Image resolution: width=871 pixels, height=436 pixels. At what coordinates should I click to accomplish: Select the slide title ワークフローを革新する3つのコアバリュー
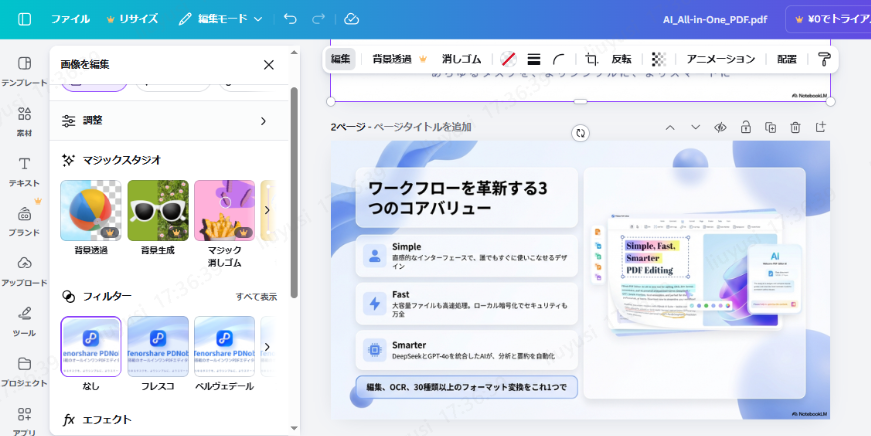point(458,198)
